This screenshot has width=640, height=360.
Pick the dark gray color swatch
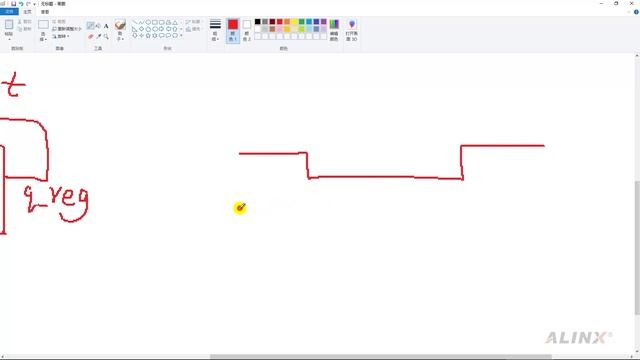click(265, 22)
